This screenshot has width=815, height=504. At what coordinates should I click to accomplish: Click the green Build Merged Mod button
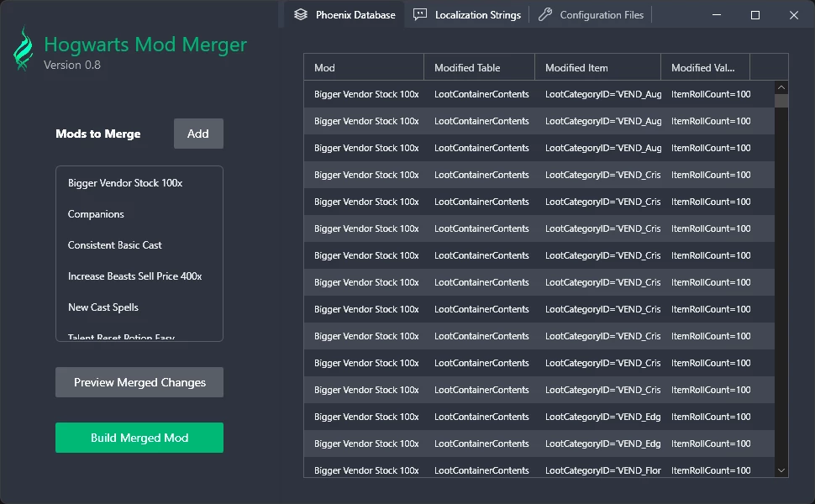pos(139,438)
